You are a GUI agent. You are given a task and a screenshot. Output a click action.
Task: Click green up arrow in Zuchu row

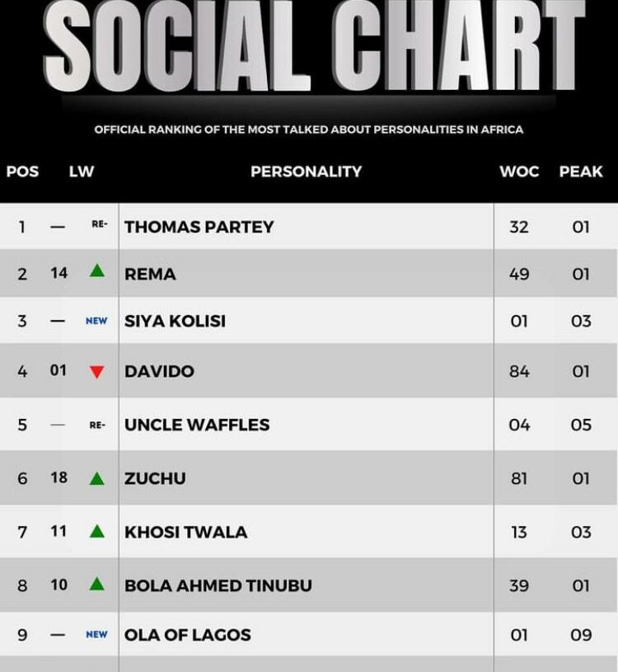97,478
